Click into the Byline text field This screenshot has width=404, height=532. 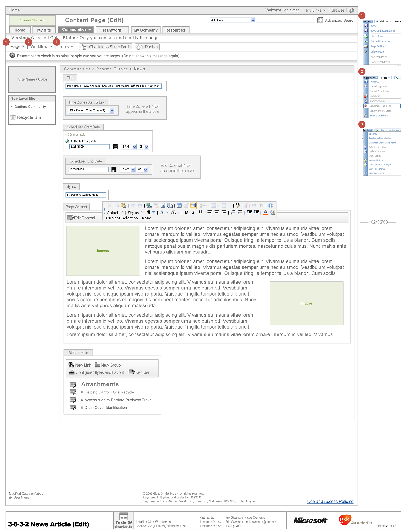click(x=85, y=195)
